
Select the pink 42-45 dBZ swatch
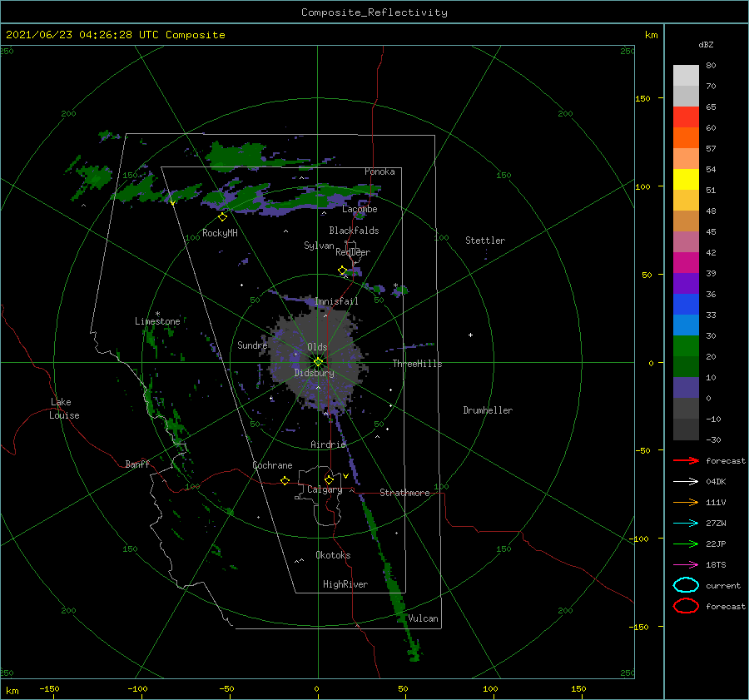(x=686, y=242)
